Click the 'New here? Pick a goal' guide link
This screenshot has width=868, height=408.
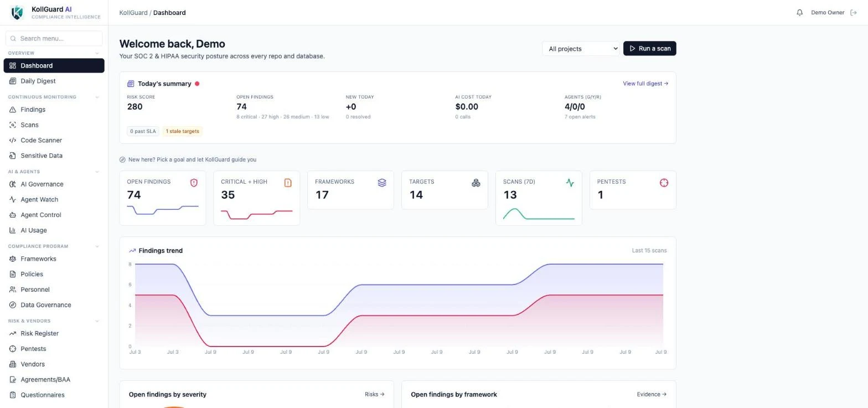188,160
